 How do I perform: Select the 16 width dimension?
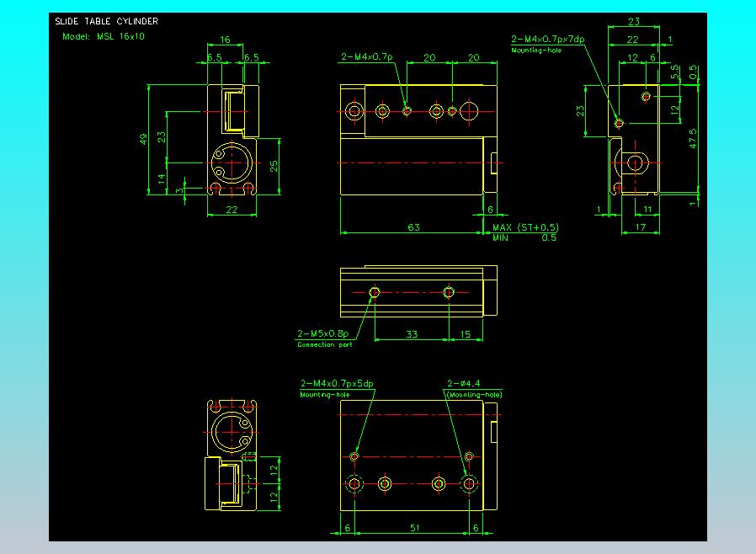pyautogui.click(x=225, y=40)
